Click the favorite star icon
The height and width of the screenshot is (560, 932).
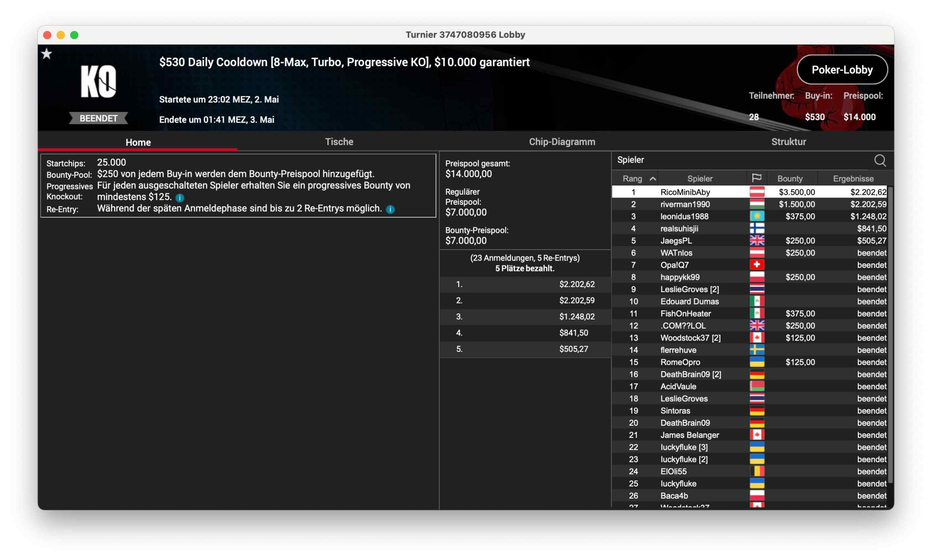(x=47, y=54)
